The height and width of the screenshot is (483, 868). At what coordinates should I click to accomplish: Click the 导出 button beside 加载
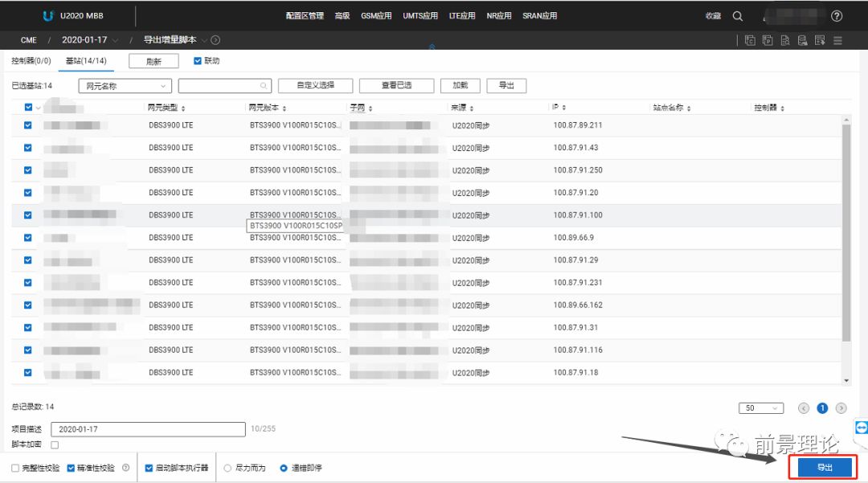(x=506, y=86)
